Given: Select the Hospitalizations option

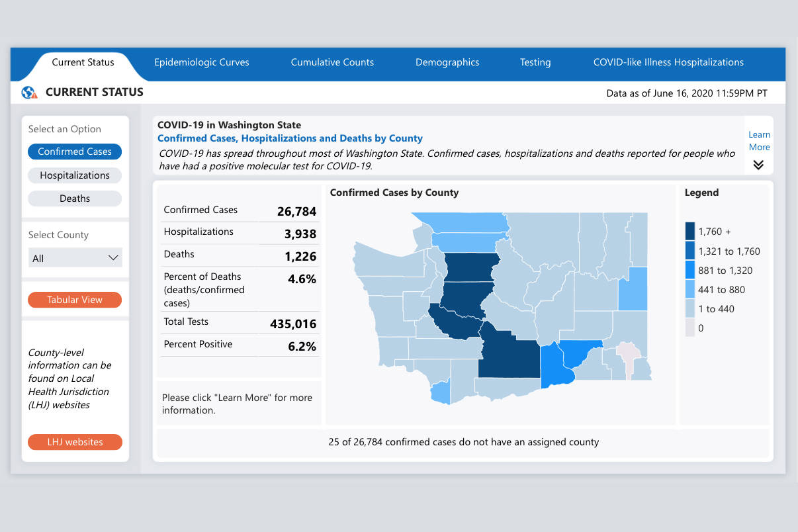Looking at the screenshot, I should coord(75,175).
